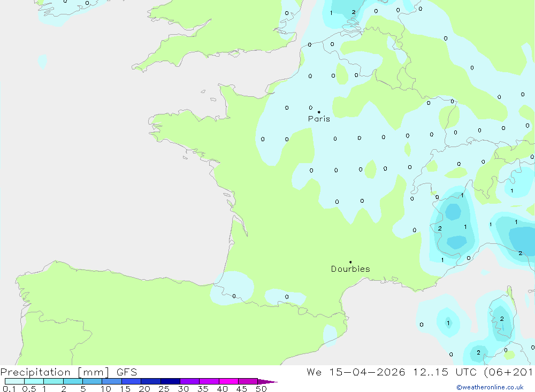Click the '(06+201' forecast run text

click(509, 372)
